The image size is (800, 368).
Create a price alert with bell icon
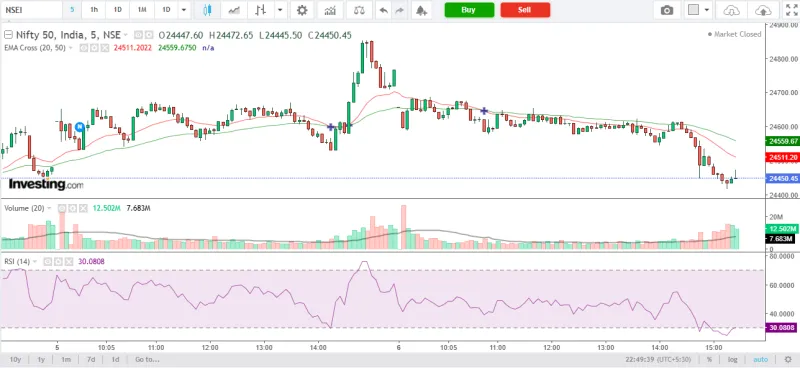pos(421,10)
